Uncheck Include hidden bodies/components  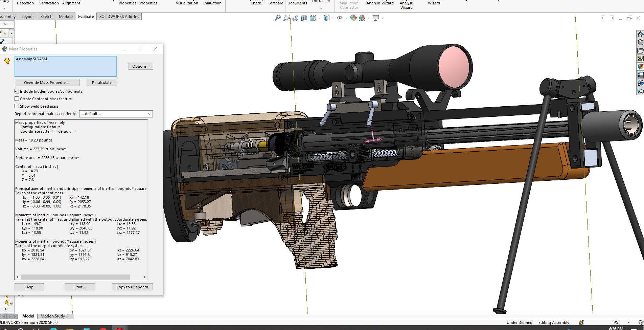pyautogui.click(x=17, y=91)
